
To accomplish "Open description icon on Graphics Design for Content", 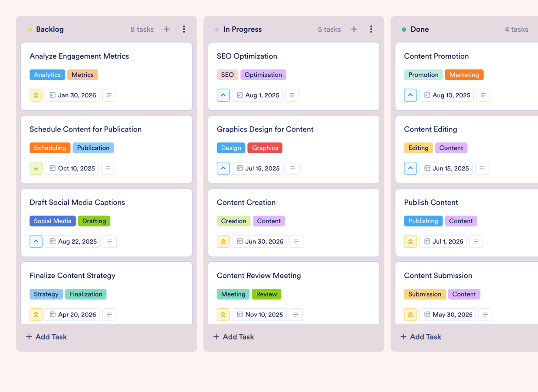I will (293, 168).
